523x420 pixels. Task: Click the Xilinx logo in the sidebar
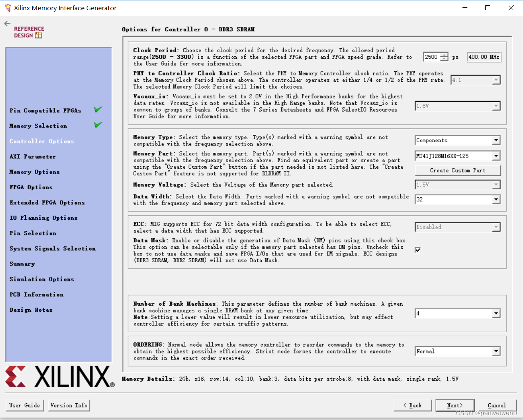tap(60, 376)
